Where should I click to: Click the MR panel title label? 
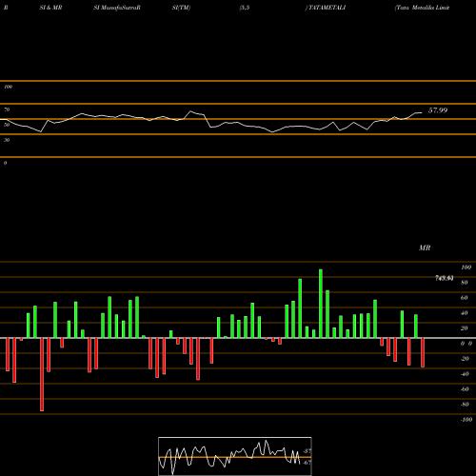point(425,248)
